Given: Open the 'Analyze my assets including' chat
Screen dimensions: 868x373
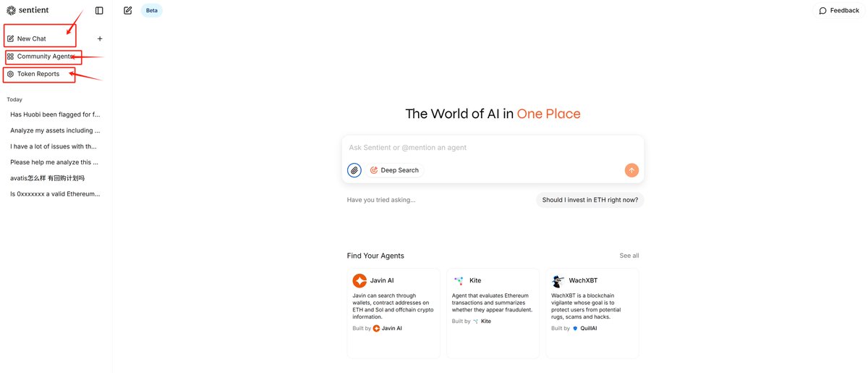Looking at the screenshot, I should pyautogui.click(x=55, y=130).
